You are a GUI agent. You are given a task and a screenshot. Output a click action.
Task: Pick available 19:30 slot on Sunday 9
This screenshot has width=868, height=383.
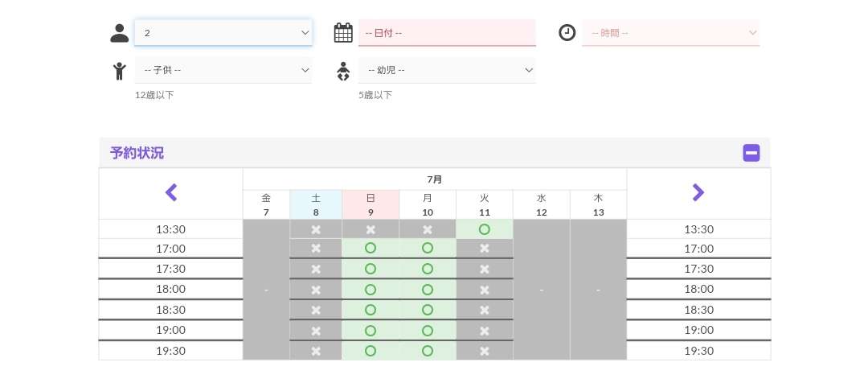click(371, 351)
